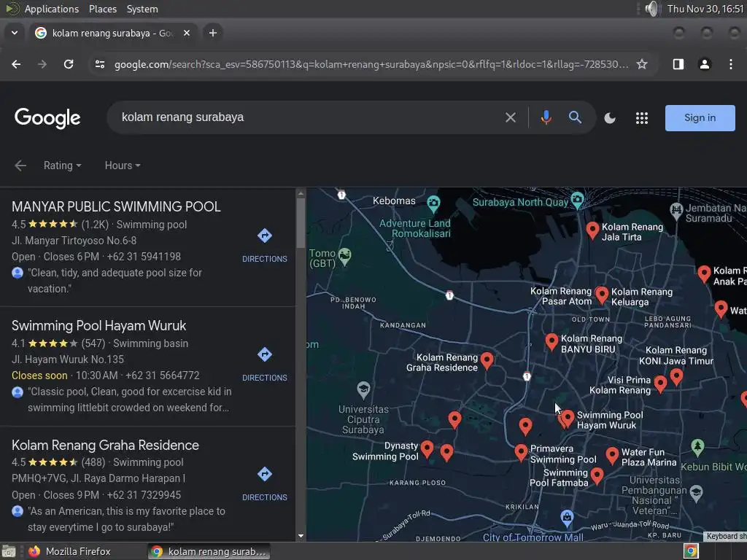The image size is (747, 560).
Task: Select the Kolam Renang BANYU BIRU pin
Action: pos(551,341)
